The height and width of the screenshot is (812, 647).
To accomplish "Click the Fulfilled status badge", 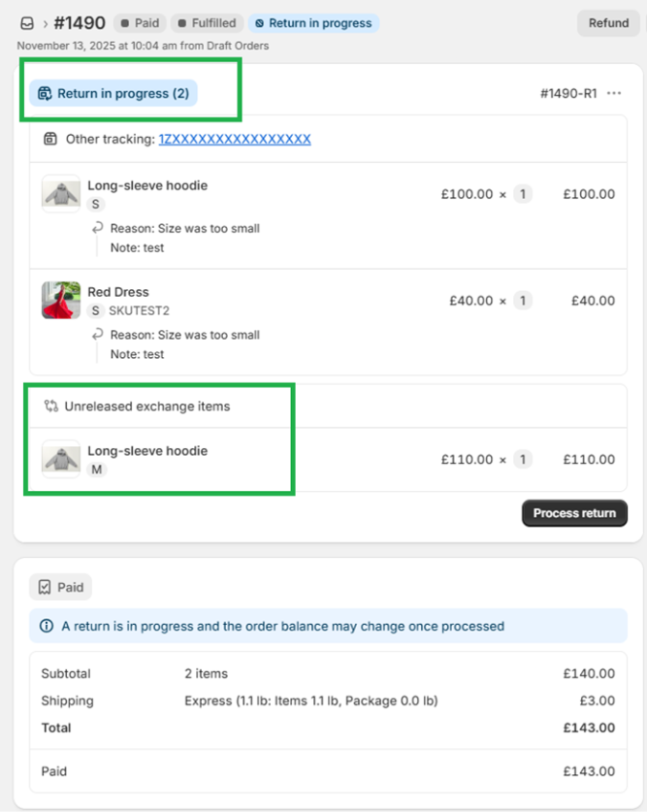I will pyautogui.click(x=207, y=22).
